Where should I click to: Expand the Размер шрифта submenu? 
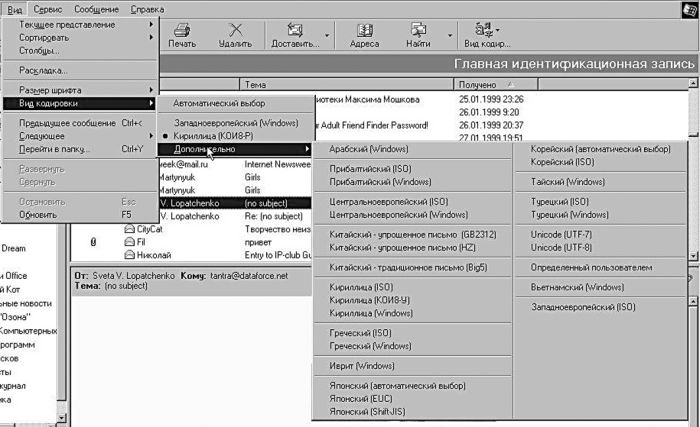[80, 90]
